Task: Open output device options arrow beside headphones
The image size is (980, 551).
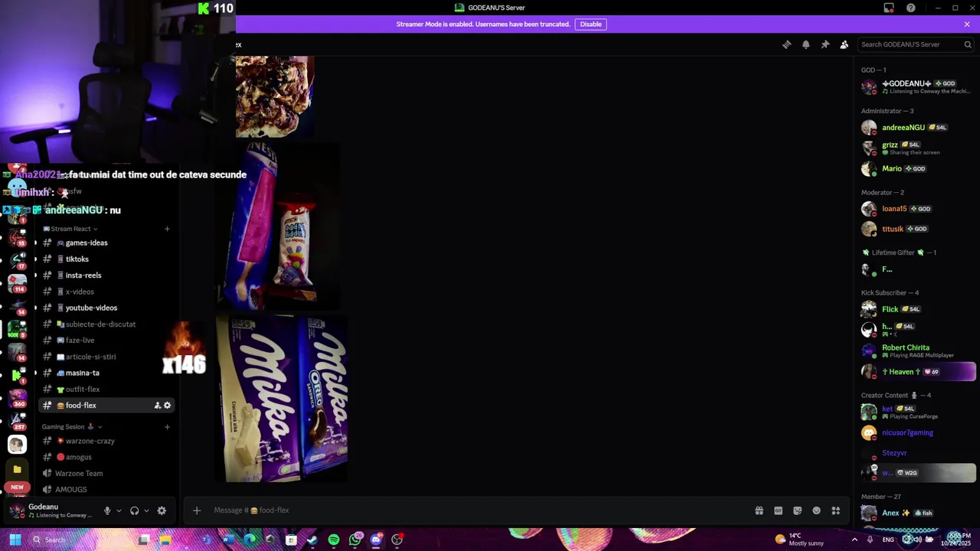Action: click(x=146, y=510)
